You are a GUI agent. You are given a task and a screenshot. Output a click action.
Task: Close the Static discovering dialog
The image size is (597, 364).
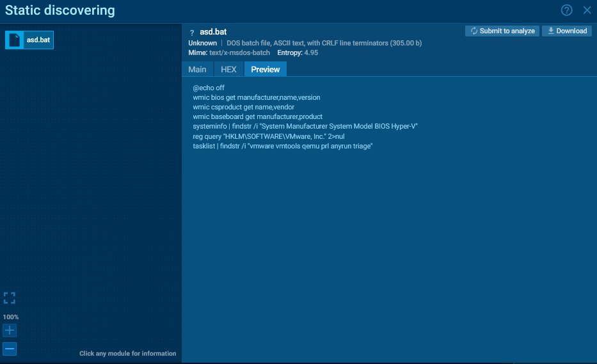point(587,10)
